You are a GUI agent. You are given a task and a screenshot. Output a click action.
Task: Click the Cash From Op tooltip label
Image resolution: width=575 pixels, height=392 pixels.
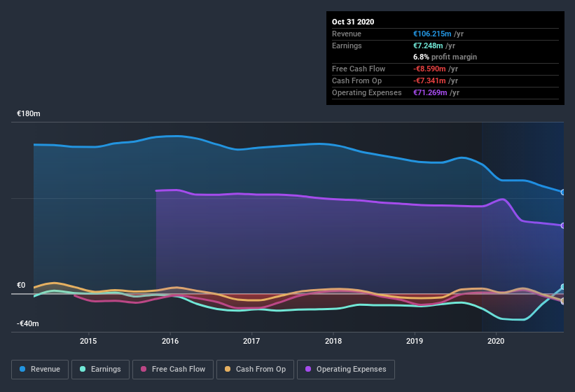pyautogui.click(x=356, y=80)
